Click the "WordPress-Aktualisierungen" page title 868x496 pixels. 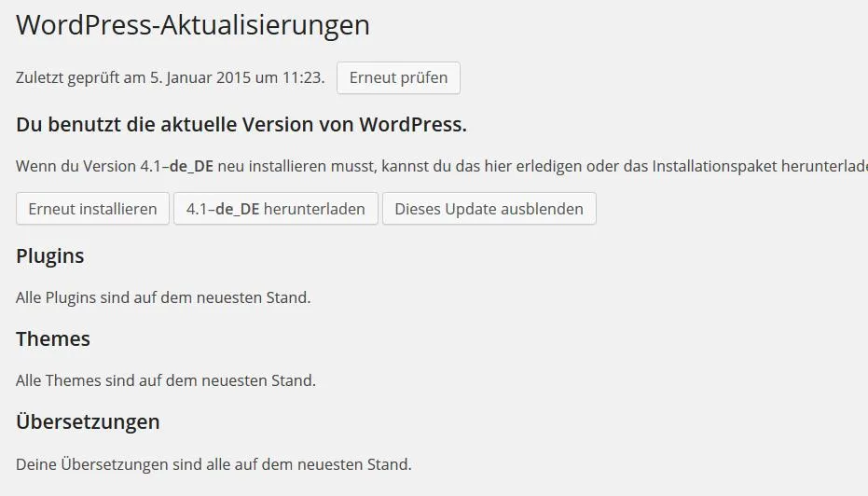coord(193,25)
